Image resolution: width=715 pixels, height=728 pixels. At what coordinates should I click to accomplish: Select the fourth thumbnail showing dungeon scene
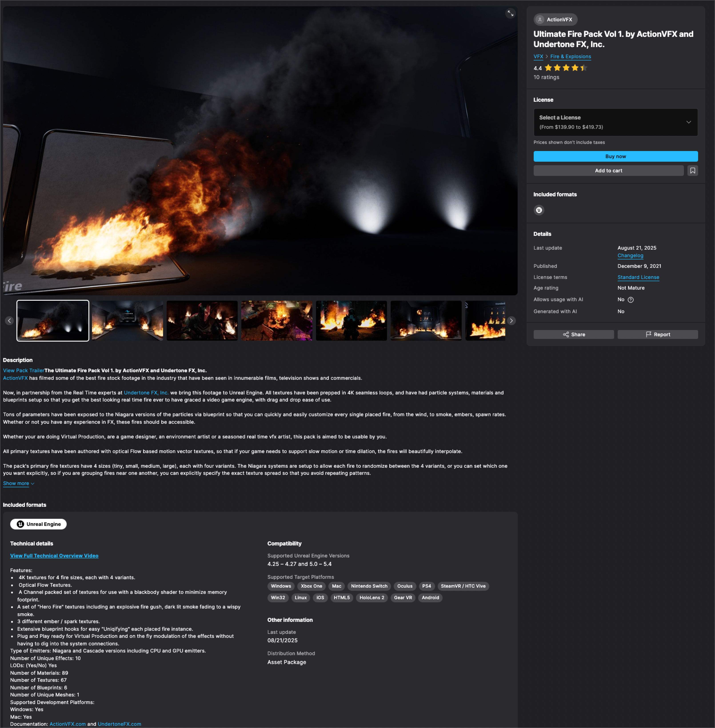[x=277, y=321]
